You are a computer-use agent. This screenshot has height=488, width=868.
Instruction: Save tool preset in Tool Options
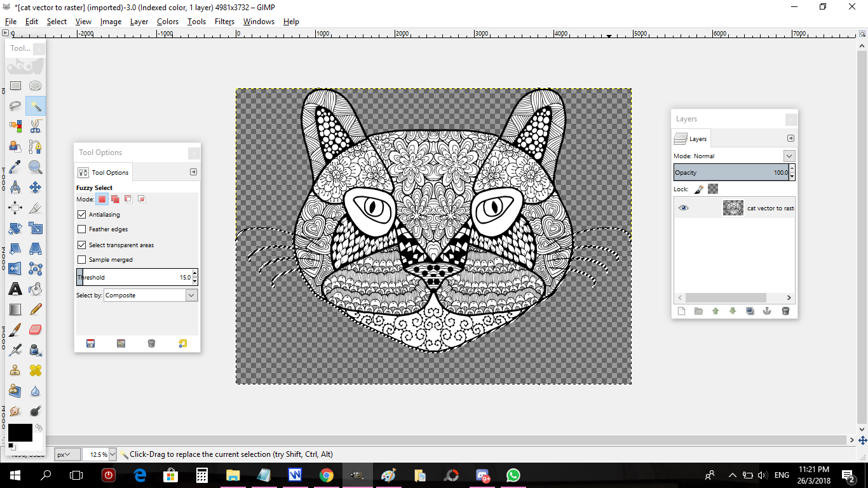tap(90, 344)
